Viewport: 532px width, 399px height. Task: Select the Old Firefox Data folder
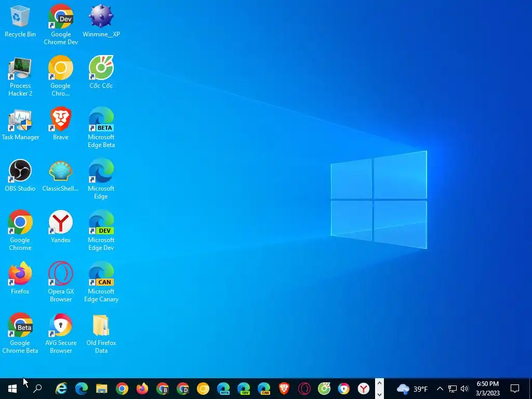tap(101, 334)
